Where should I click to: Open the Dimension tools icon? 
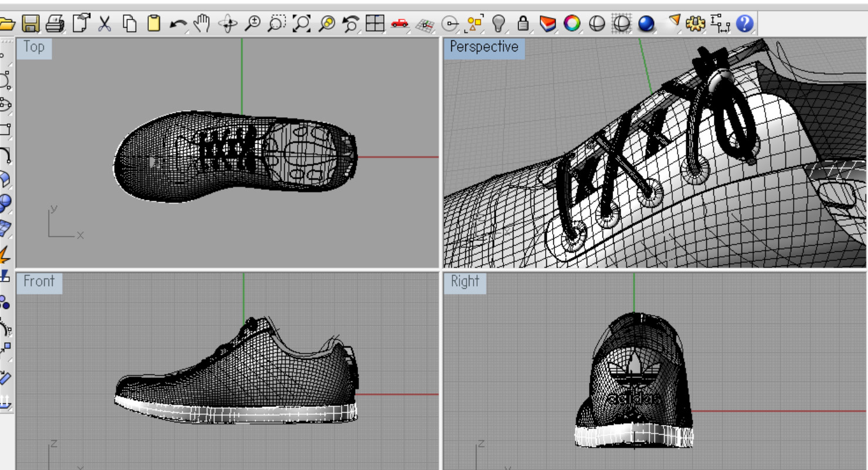720,23
